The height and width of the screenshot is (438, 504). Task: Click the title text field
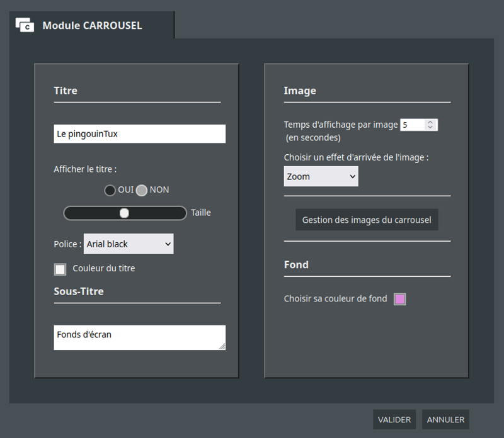pyautogui.click(x=139, y=134)
